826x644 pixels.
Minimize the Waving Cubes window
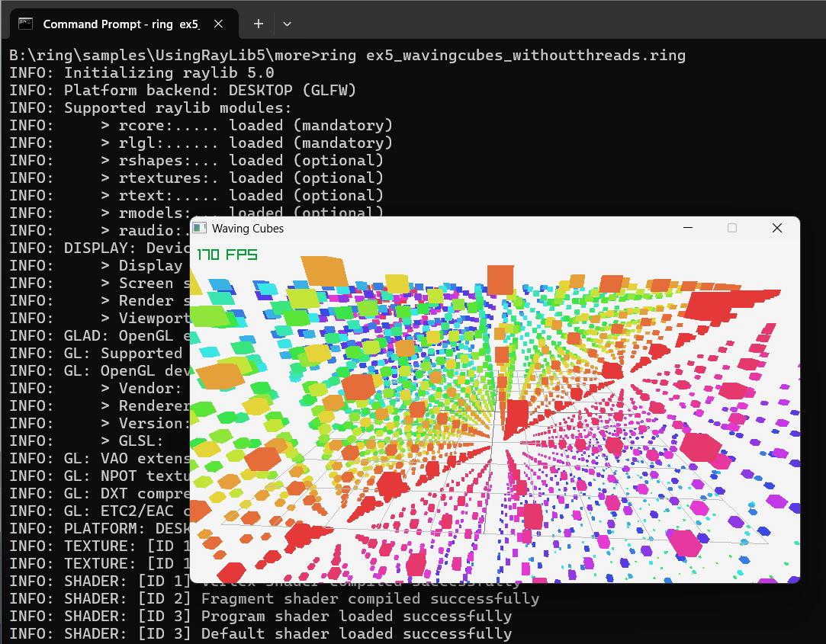688,228
